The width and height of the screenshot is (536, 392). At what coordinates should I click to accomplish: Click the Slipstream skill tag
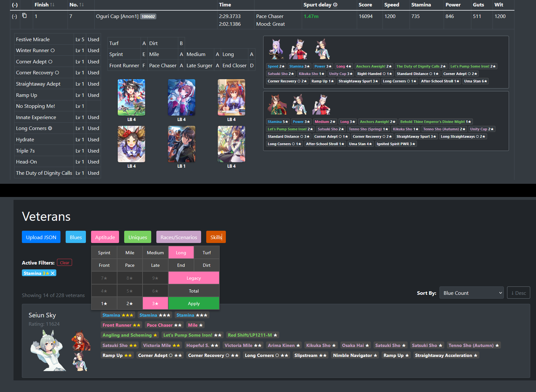(310, 355)
